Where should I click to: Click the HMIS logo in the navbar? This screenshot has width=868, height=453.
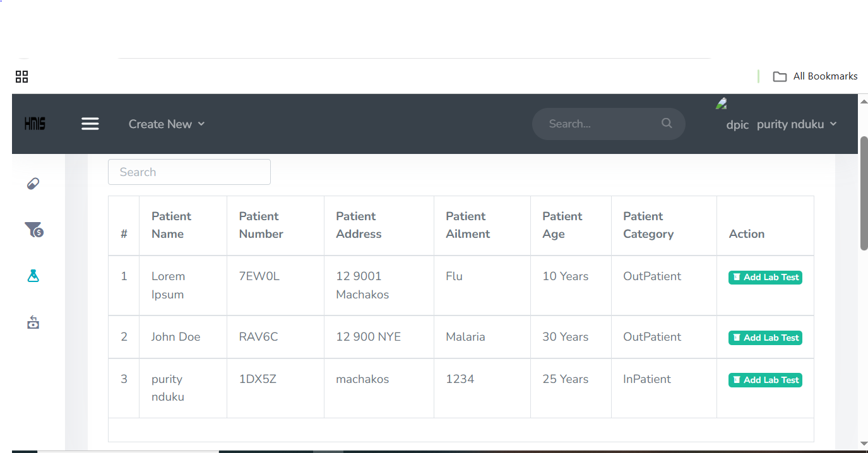pyautogui.click(x=35, y=124)
